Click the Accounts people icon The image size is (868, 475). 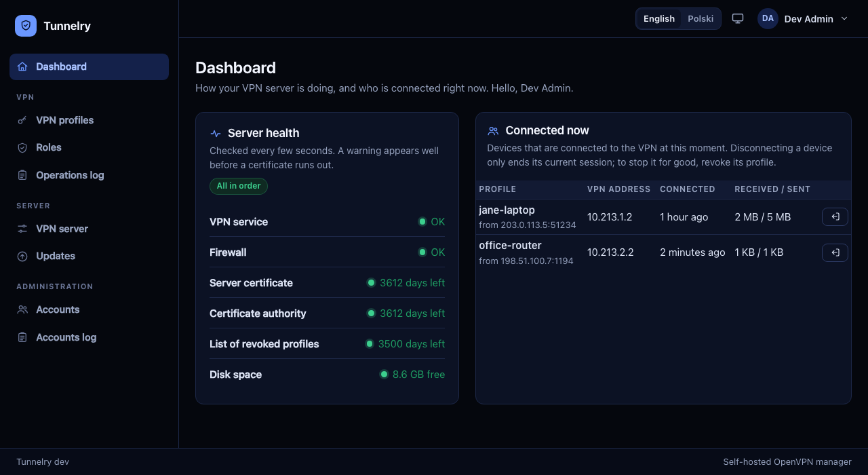click(22, 309)
